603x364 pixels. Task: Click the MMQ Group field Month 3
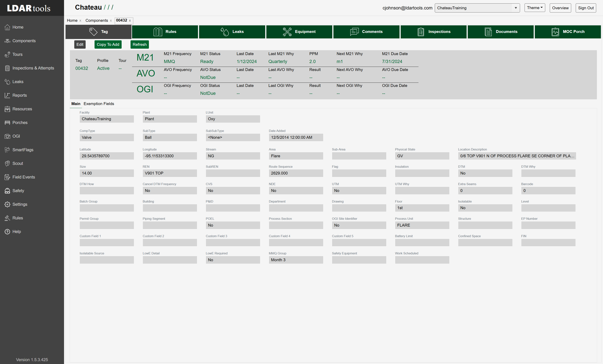pyautogui.click(x=296, y=260)
